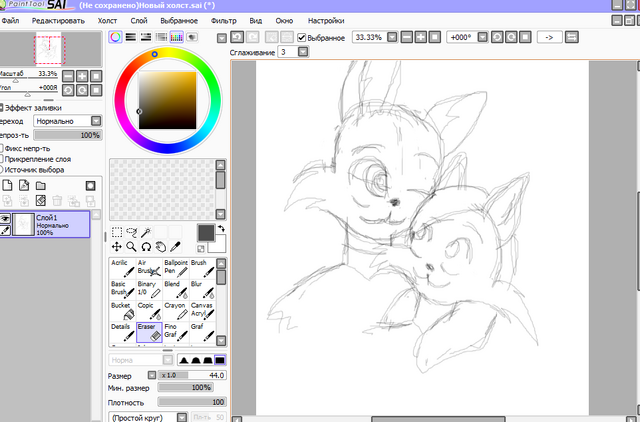Click the Мин. размер slider
The image size is (640, 422).
(x=186, y=387)
